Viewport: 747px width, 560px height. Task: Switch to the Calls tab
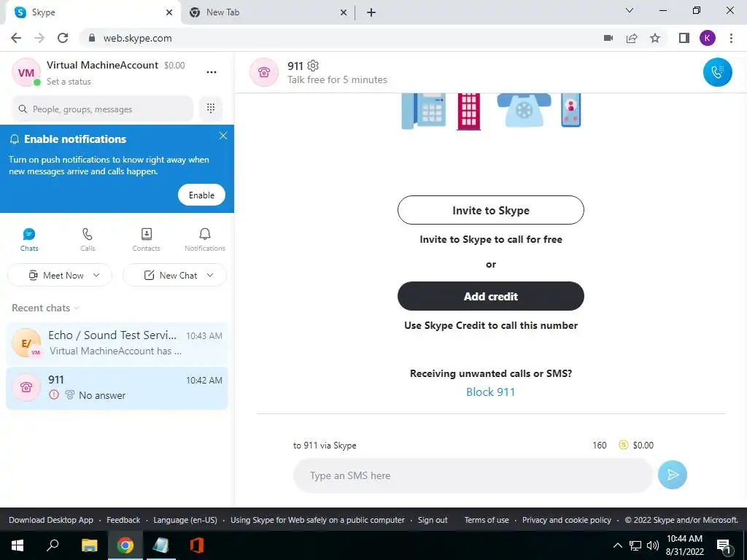point(88,239)
